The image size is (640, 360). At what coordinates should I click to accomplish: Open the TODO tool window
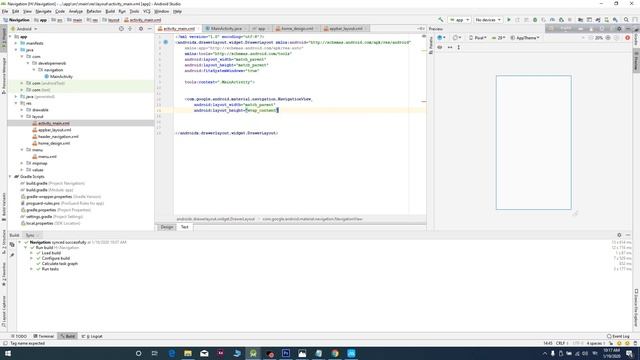[19, 336]
